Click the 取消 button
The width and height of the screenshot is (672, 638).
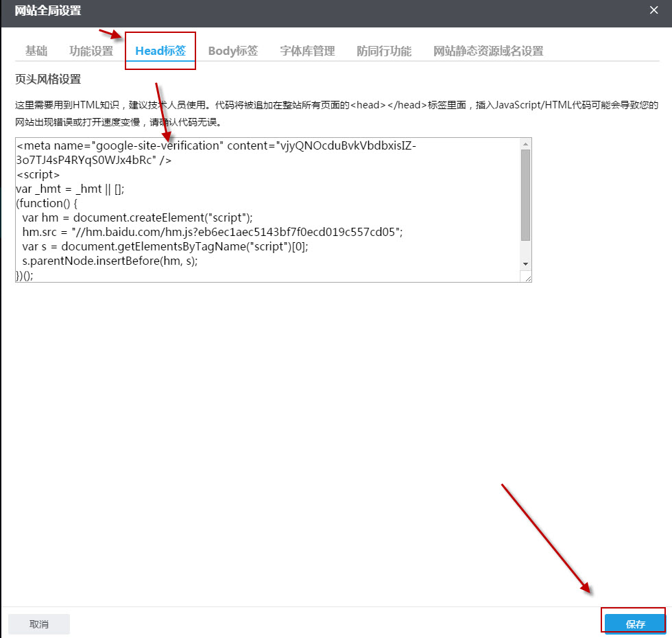[x=39, y=624]
